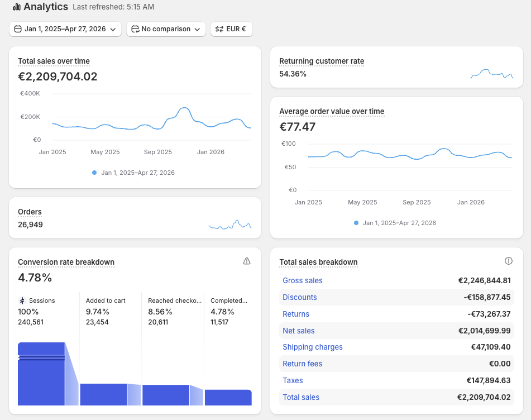The image size is (531, 420).
Task: Click the Sessions funnel bar
Action: click(41, 374)
